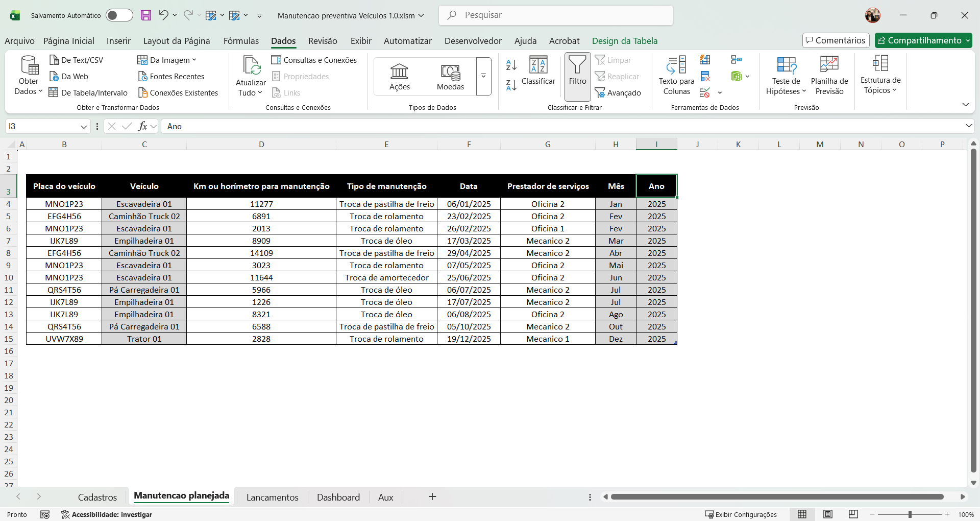Open the Fórmulas ribbon tab

(x=241, y=40)
